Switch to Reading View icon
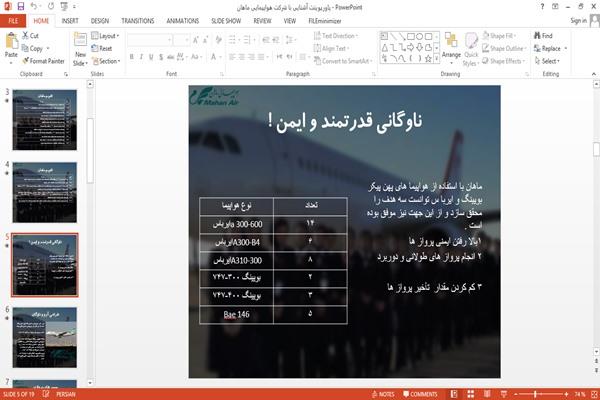Image resolution: width=600 pixels, height=400 pixels. (487, 394)
